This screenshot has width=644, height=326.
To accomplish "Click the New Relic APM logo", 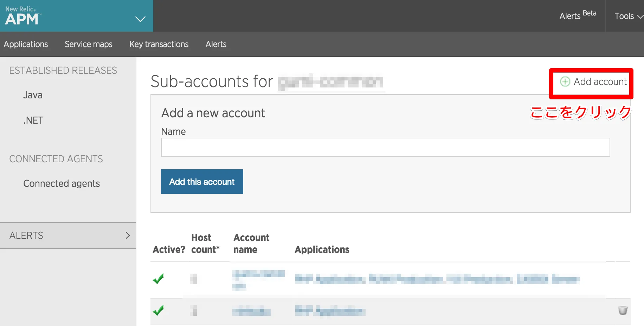I will point(23,16).
